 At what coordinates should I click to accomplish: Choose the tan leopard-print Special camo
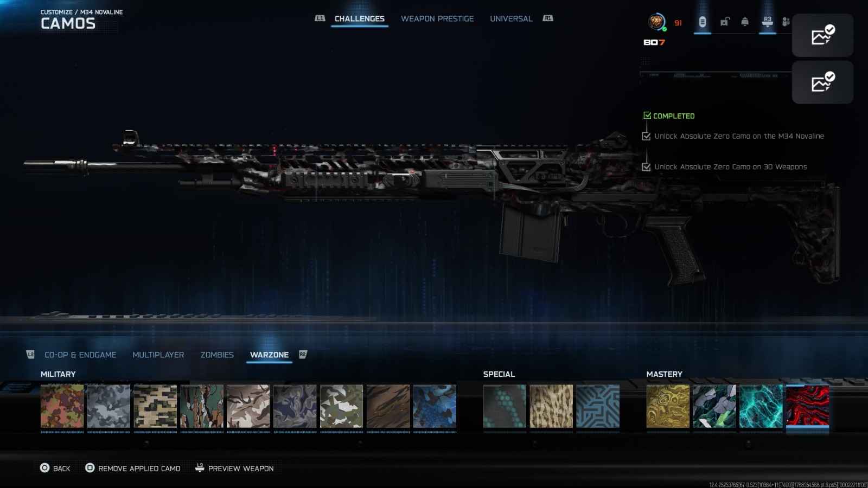[551, 407]
